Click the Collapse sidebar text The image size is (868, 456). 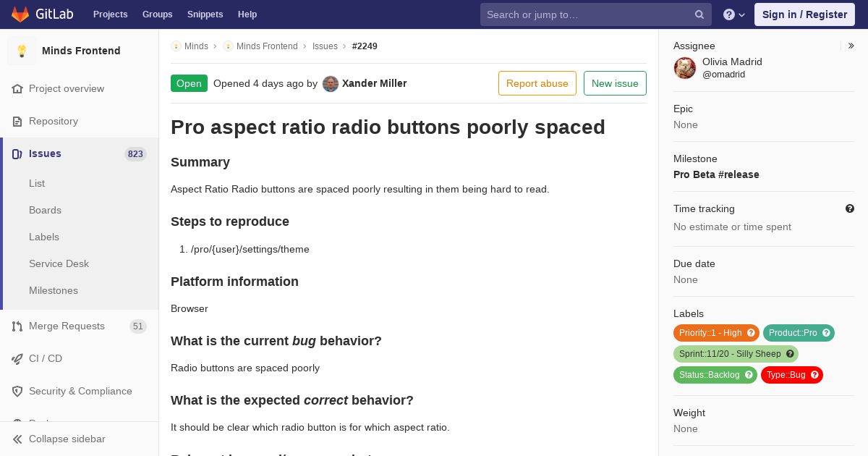(x=67, y=439)
